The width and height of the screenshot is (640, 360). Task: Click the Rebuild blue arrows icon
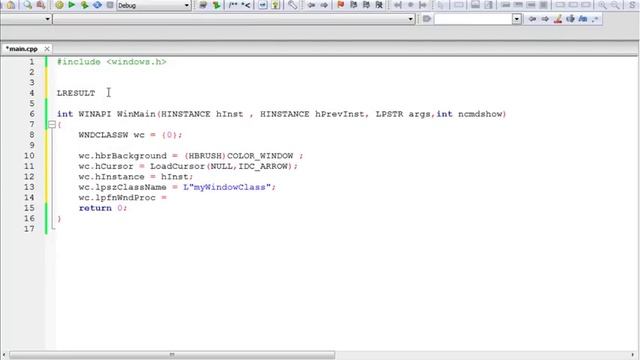click(97, 5)
